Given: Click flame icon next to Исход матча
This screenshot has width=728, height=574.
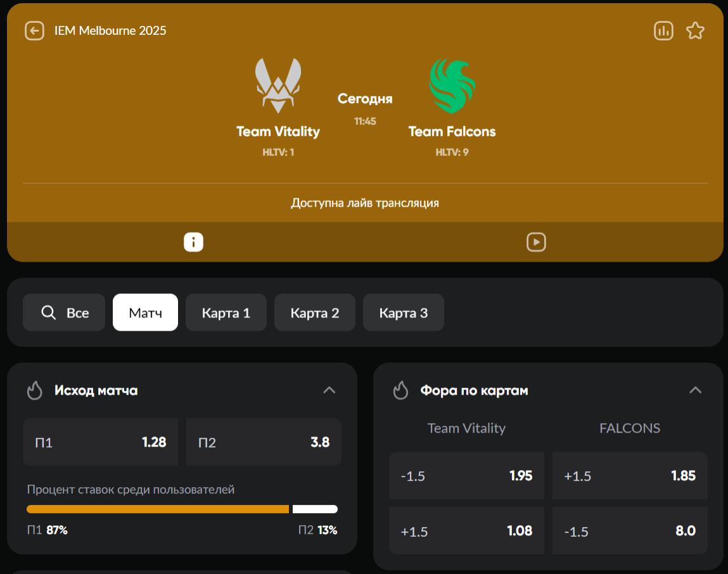Looking at the screenshot, I should (35, 390).
